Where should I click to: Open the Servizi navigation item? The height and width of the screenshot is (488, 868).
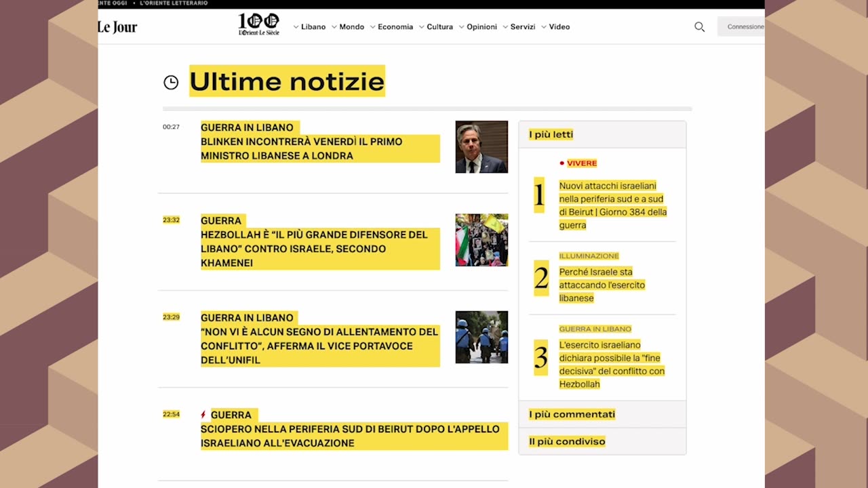click(523, 27)
